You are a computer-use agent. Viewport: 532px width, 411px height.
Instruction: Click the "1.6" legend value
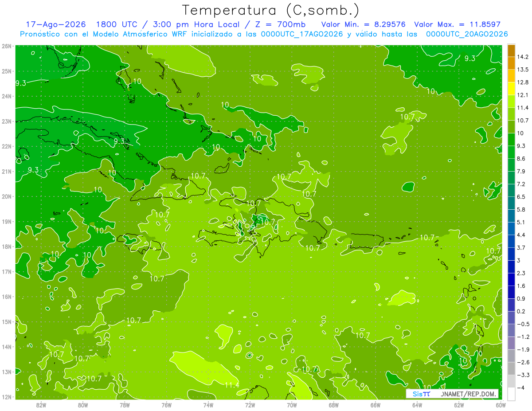pos(521,286)
